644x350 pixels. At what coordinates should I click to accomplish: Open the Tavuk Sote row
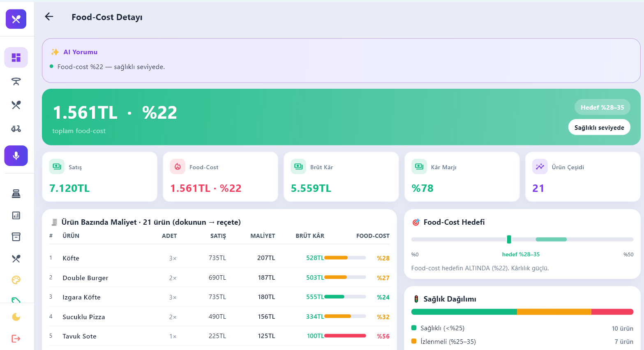pyautogui.click(x=219, y=336)
